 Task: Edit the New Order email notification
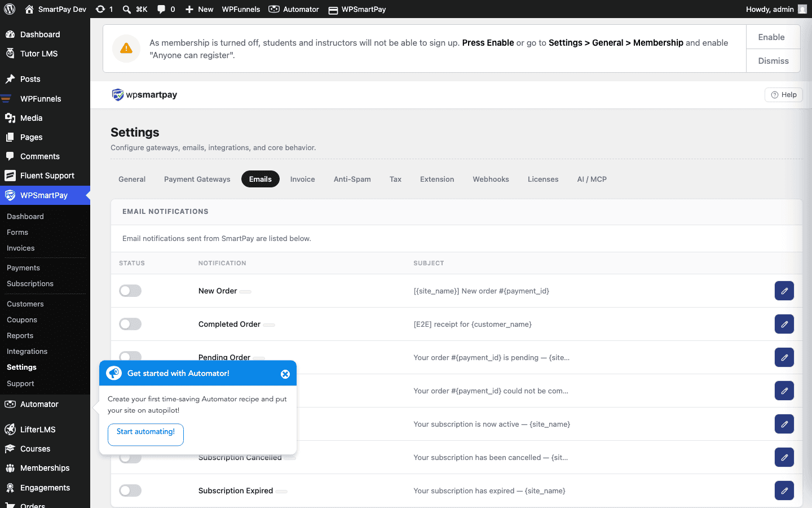click(x=784, y=291)
